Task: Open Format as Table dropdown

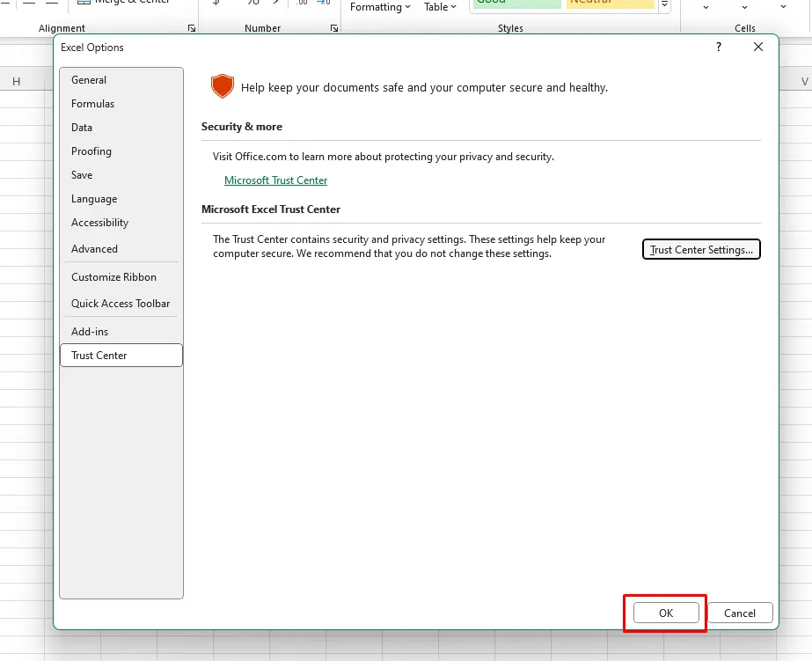Action: click(440, 7)
